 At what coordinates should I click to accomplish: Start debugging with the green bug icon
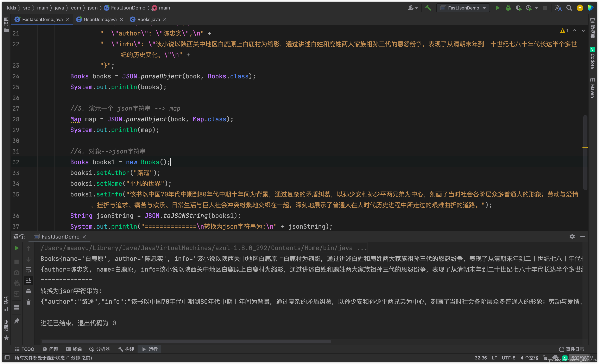click(x=508, y=8)
